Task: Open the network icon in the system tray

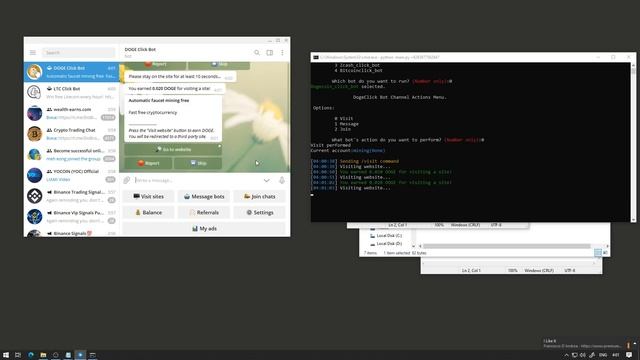Action: click(574, 355)
